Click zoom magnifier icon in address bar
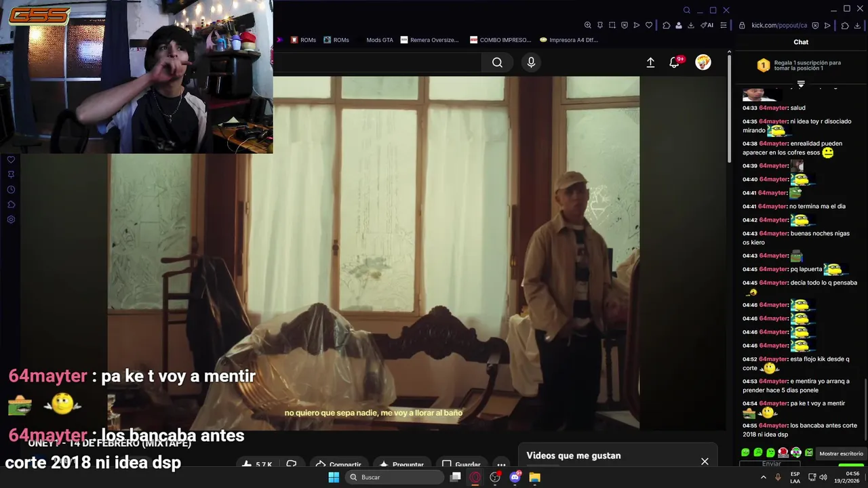This screenshot has height=488, width=868. (588, 25)
